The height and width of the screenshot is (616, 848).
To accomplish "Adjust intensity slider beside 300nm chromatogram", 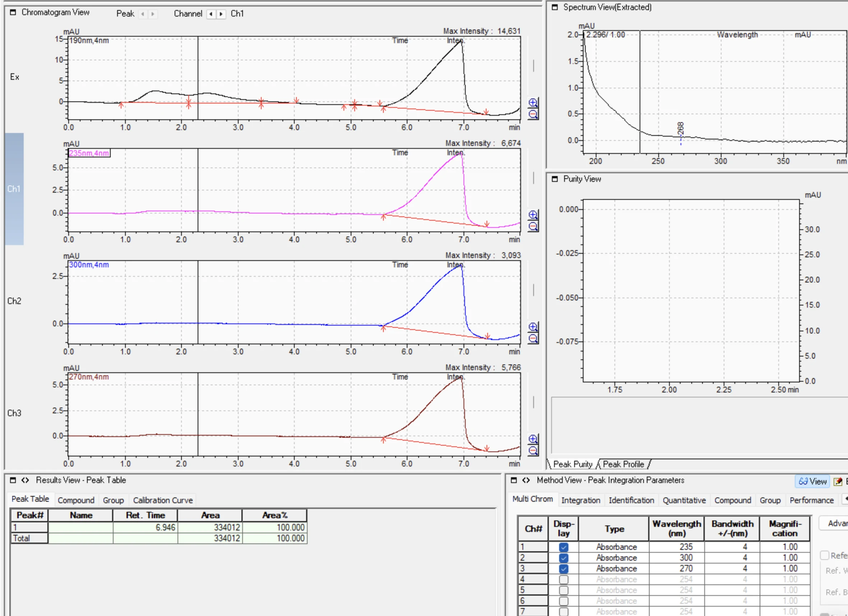I will point(534,290).
